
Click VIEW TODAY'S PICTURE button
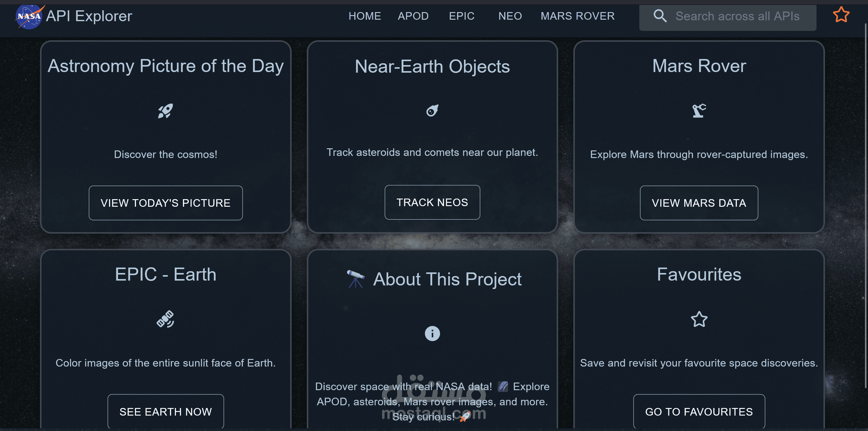[x=165, y=203]
